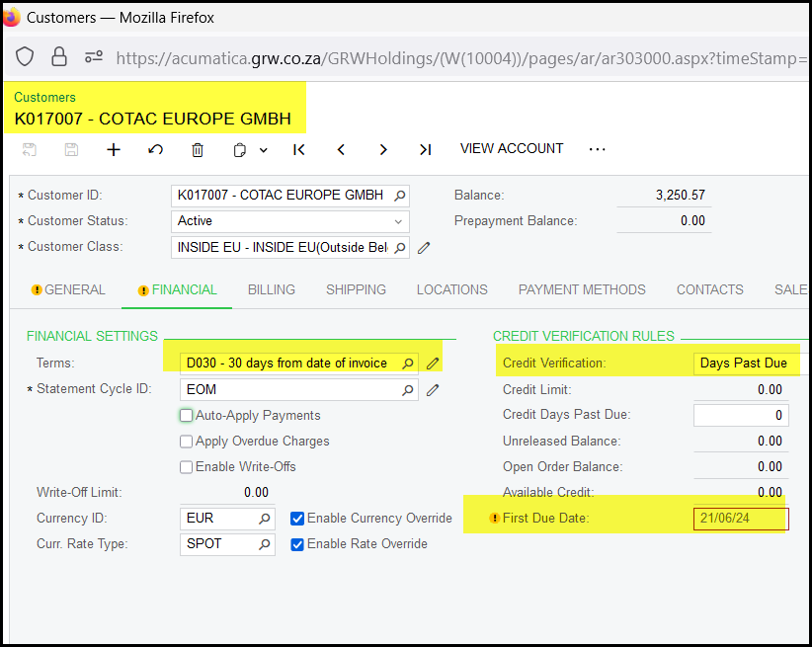Click the VIEW ACCOUNT button
The height and width of the screenshot is (647, 812).
coord(512,149)
